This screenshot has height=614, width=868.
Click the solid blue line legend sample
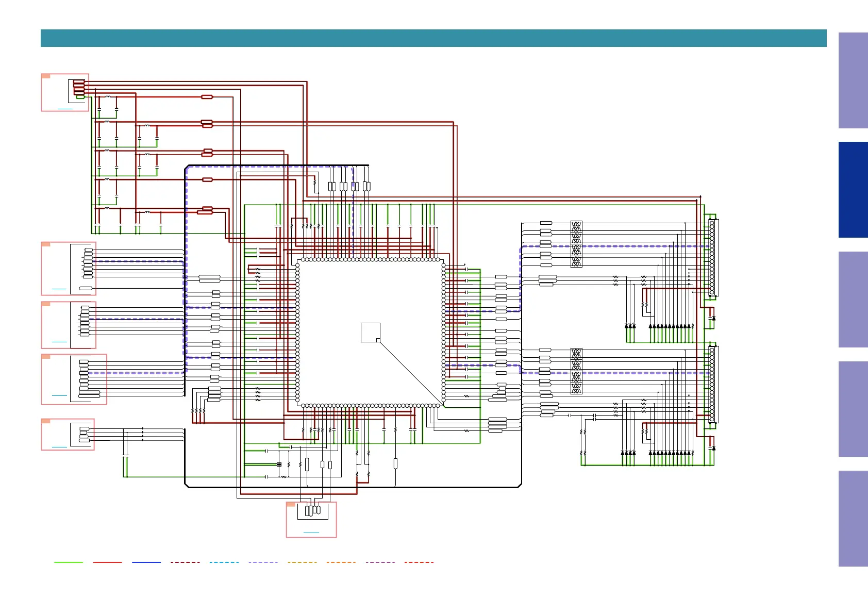click(146, 562)
